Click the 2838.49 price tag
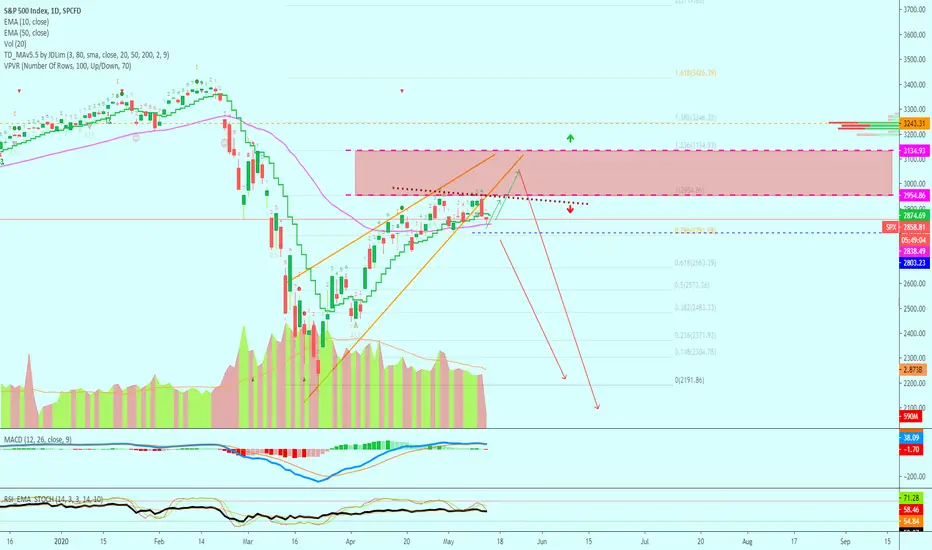The width and height of the screenshot is (932, 550). coord(915,251)
